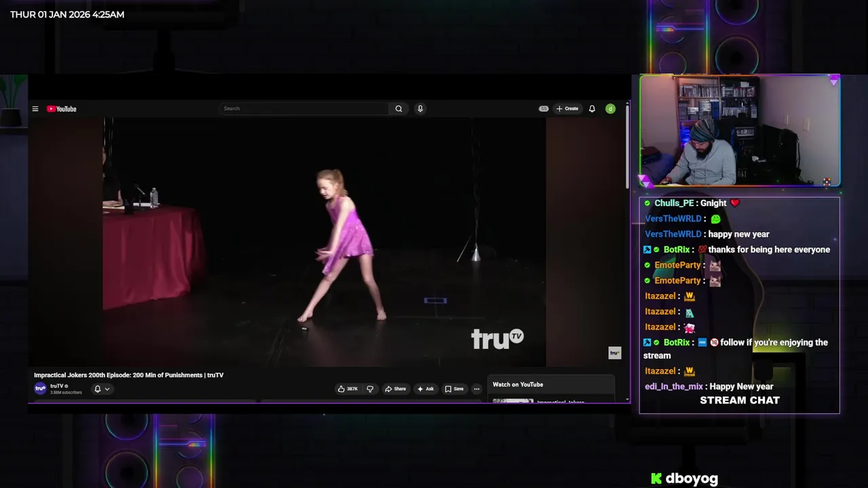This screenshot has height=488, width=868.
Task: Click the small badge left of Create
Action: click(543, 108)
